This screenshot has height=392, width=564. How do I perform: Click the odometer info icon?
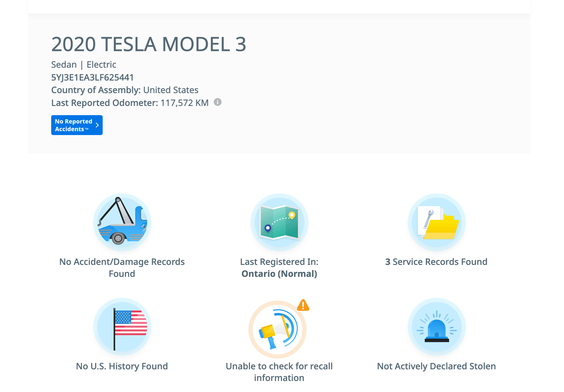pyautogui.click(x=218, y=102)
